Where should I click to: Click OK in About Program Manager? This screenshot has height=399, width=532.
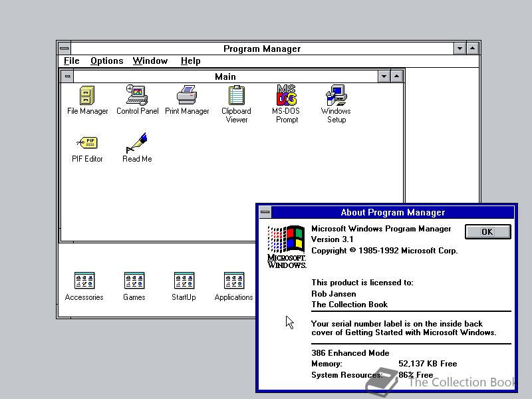click(x=487, y=231)
